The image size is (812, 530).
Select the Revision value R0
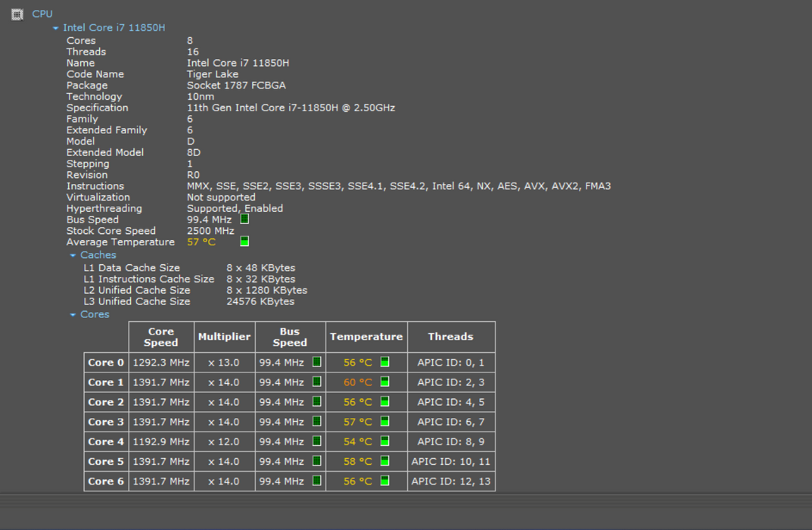coord(193,175)
